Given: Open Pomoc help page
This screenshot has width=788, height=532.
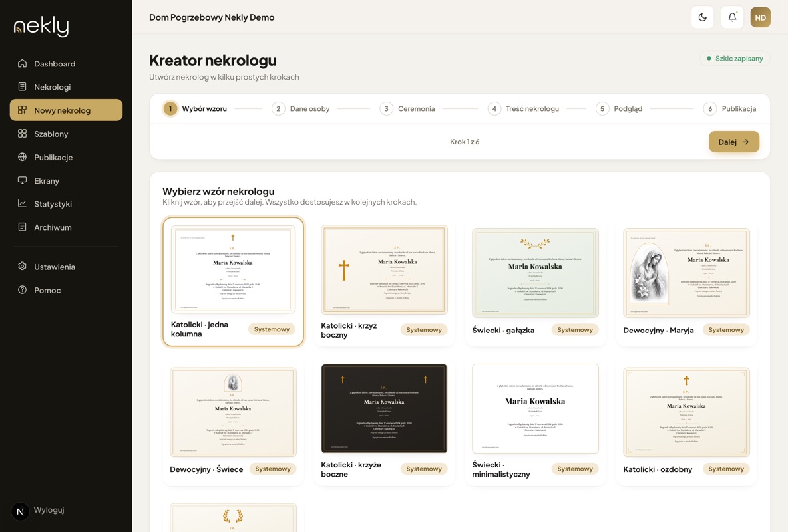Looking at the screenshot, I should point(66,290).
